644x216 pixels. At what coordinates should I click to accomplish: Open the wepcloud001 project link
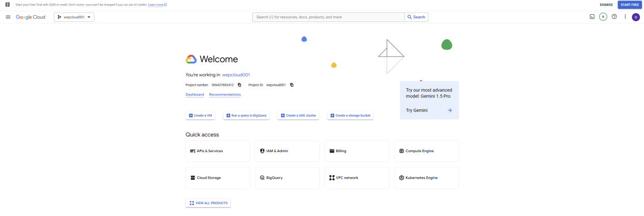pyautogui.click(x=236, y=75)
